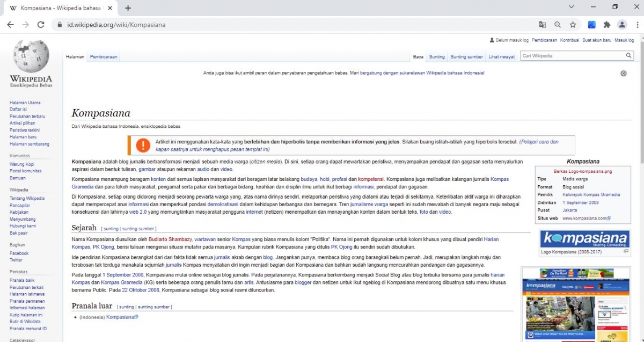Click the zoom magnifier icon in address bar
644x342 pixels.
click(558, 25)
